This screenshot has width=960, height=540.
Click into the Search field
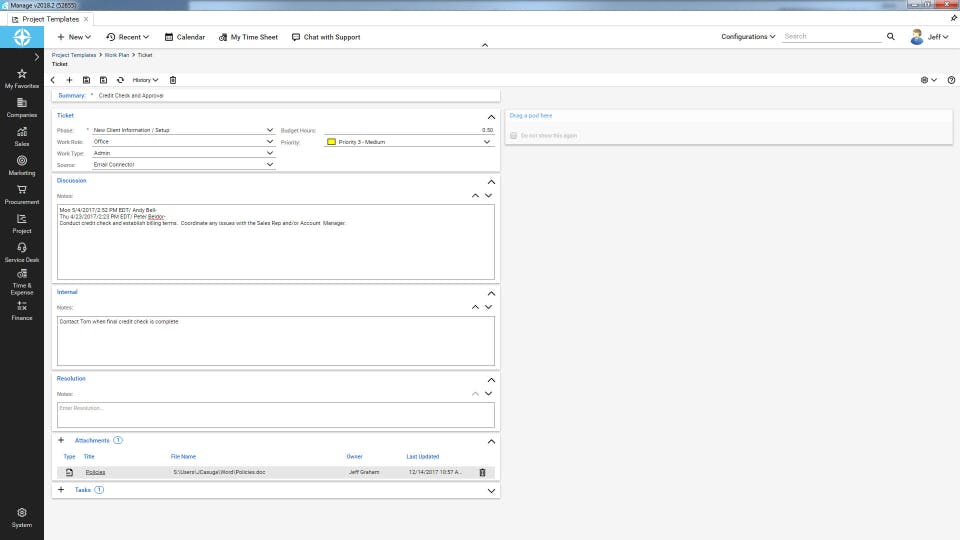coord(831,37)
